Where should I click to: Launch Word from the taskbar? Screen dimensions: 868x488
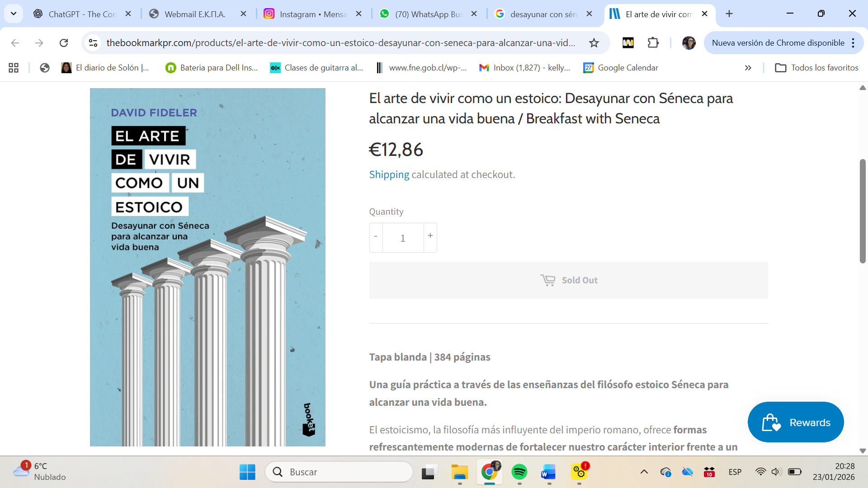pyautogui.click(x=548, y=472)
